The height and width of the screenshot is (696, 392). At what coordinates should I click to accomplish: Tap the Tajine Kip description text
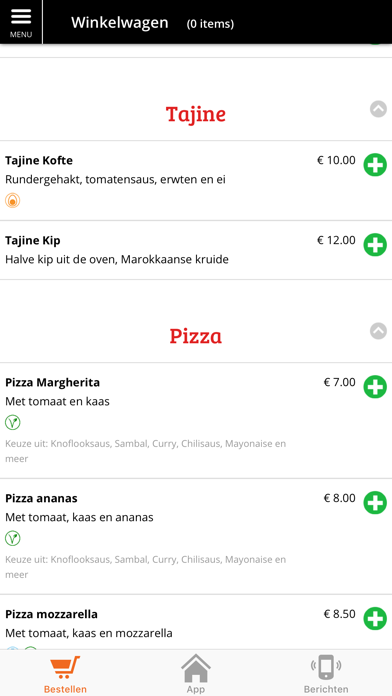point(117,259)
